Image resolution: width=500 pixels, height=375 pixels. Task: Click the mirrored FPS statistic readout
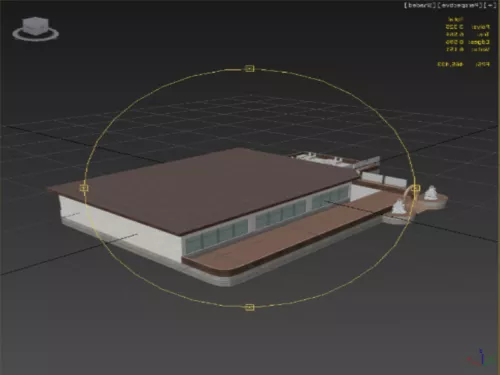tap(463, 64)
